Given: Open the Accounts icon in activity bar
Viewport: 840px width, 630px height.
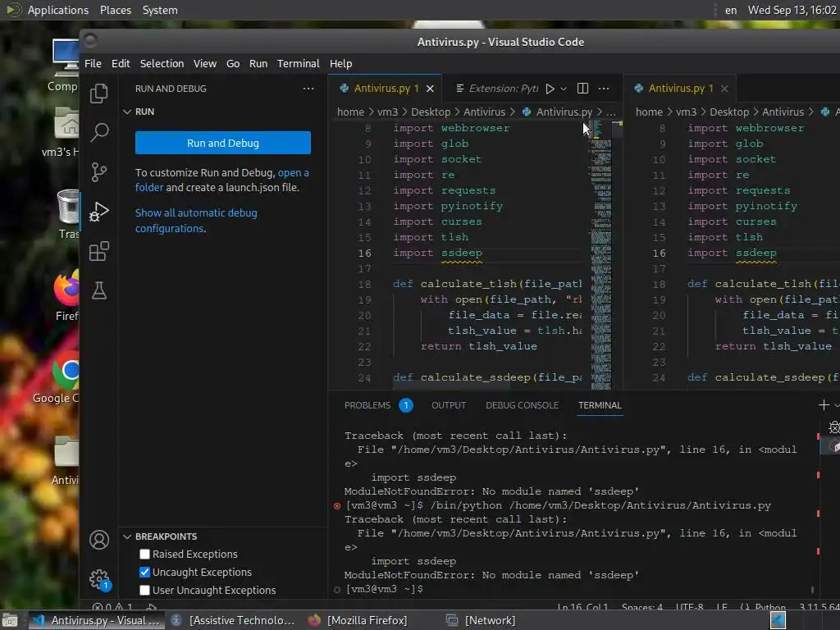Looking at the screenshot, I should point(99,540).
